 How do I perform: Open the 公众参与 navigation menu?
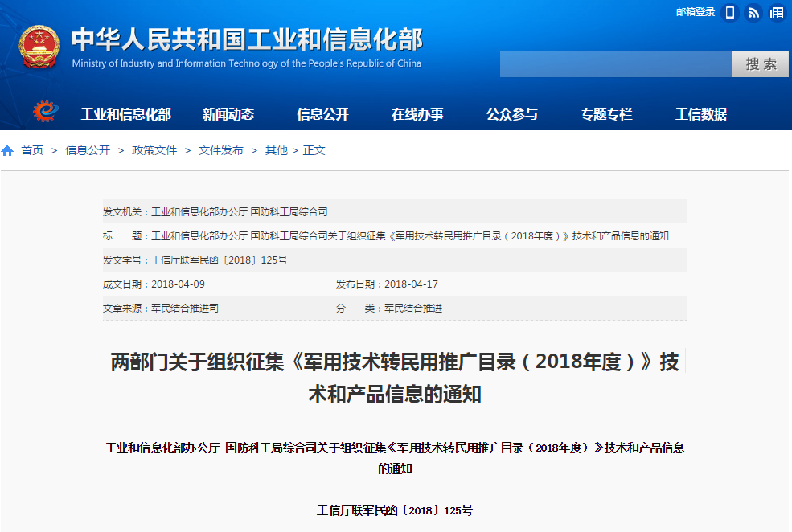tap(512, 115)
